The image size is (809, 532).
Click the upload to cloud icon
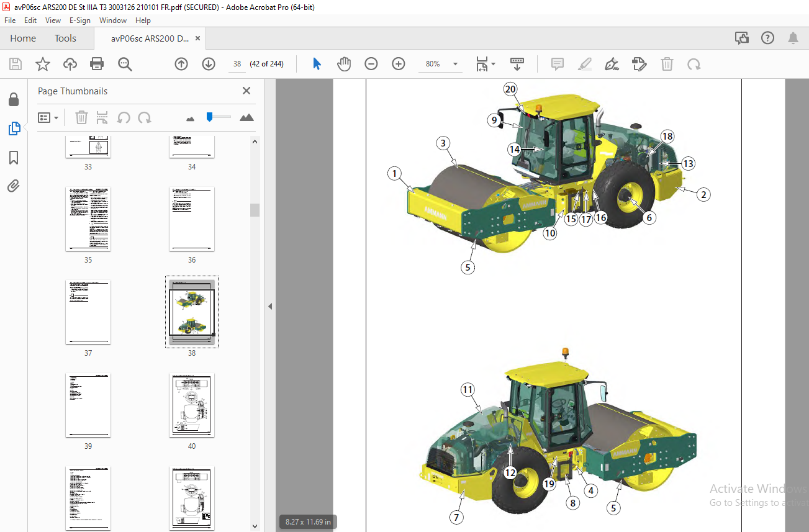pyautogui.click(x=70, y=64)
